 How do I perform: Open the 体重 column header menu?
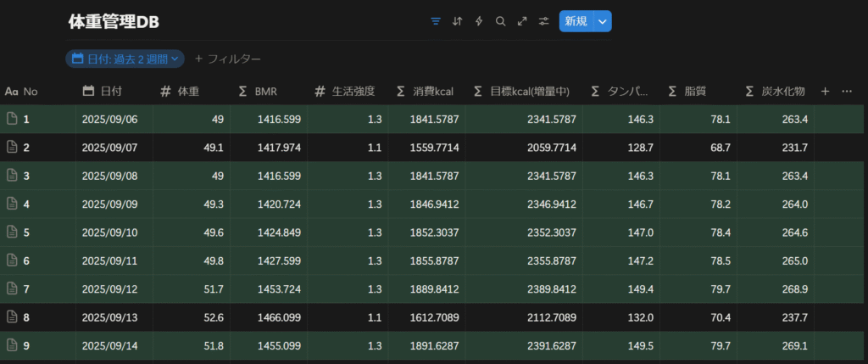tap(185, 91)
